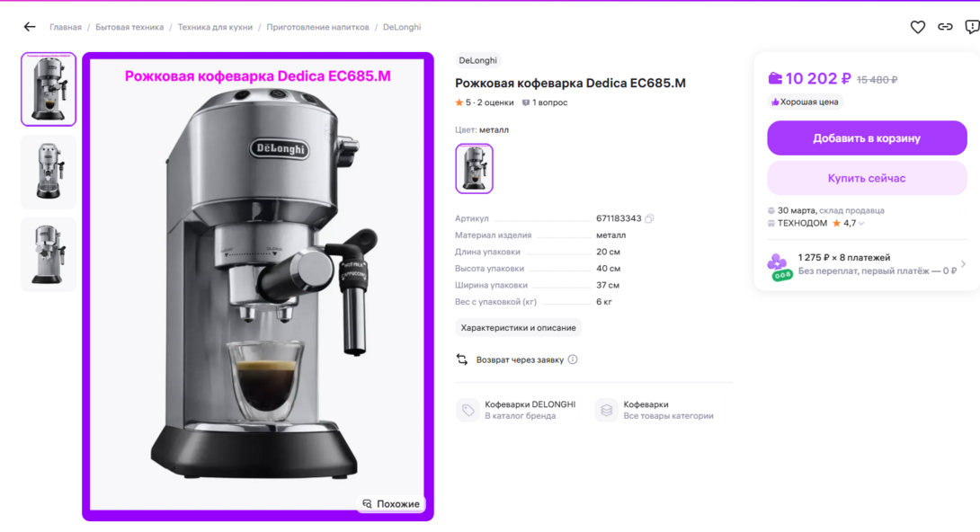This screenshot has height=532, width=980.
Task: Add to cart with 'Добавить в корзину'
Action: click(867, 138)
